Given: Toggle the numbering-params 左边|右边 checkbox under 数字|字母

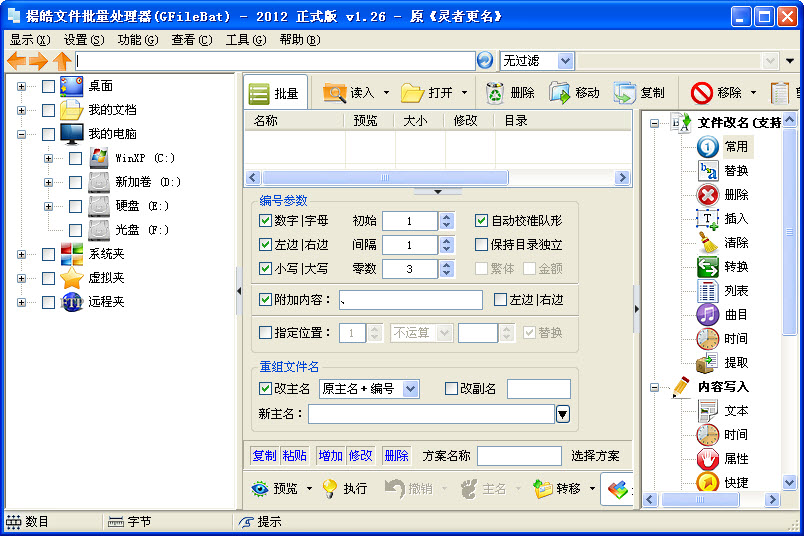Looking at the screenshot, I should click(x=265, y=245).
